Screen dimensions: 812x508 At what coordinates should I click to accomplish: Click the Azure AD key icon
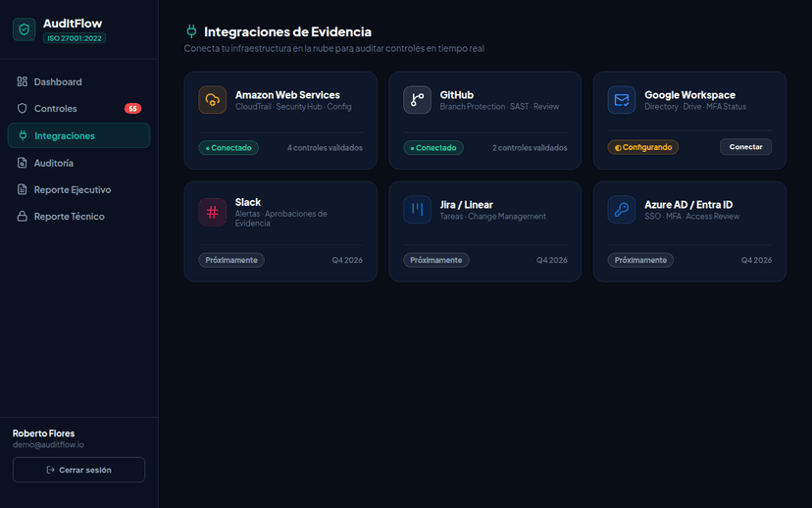pyautogui.click(x=622, y=209)
